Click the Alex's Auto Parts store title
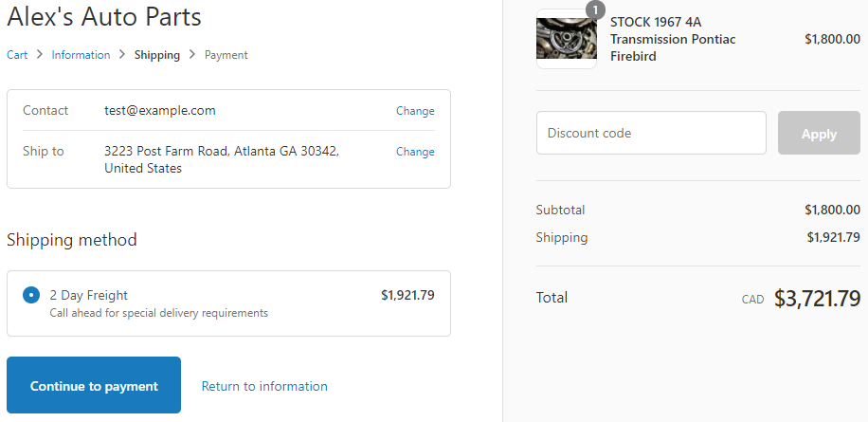 pyautogui.click(x=104, y=17)
